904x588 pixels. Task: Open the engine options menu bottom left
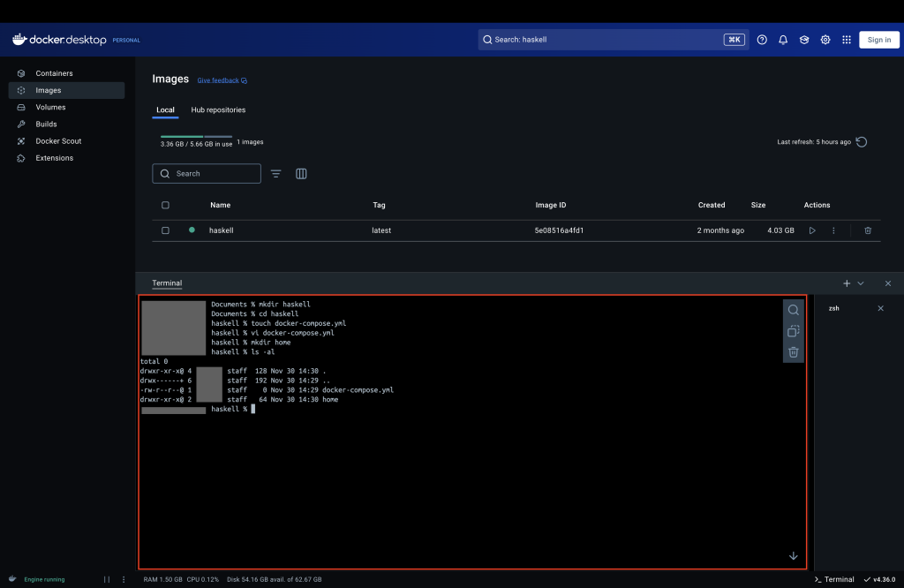coord(123,579)
